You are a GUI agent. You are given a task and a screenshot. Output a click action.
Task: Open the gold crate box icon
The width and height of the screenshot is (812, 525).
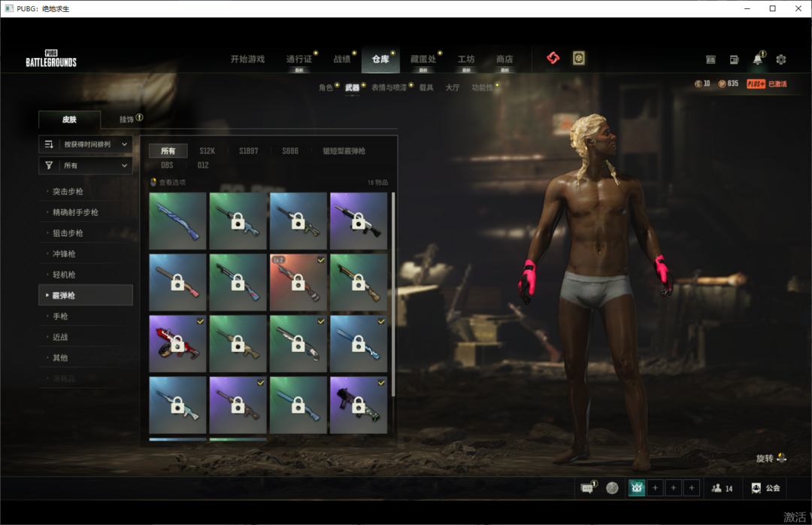tap(578, 58)
